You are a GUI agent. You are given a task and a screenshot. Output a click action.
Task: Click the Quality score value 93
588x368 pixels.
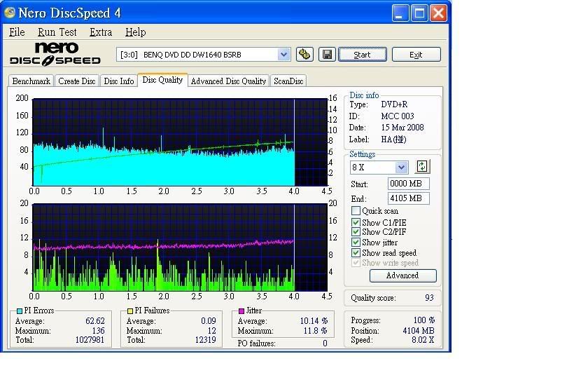(429, 298)
